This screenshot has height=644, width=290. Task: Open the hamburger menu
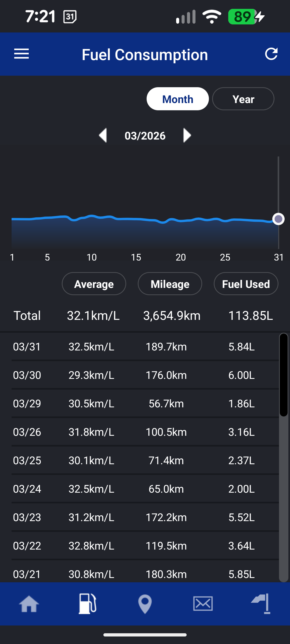pyautogui.click(x=21, y=54)
